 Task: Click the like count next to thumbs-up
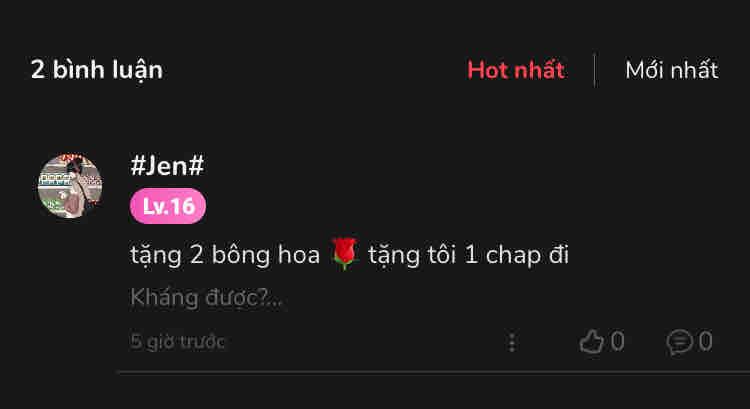pos(618,342)
